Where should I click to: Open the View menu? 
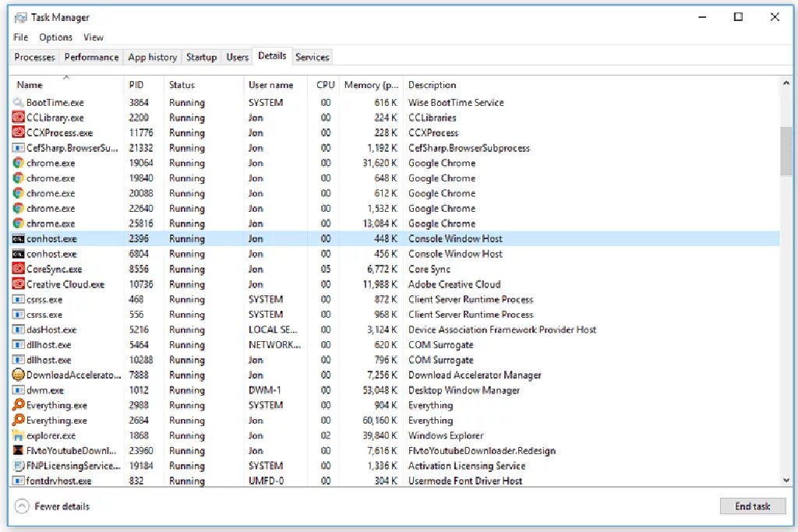(x=94, y=37)
